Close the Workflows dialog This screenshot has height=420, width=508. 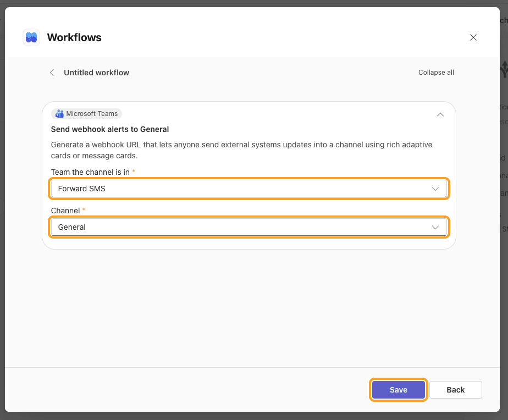473,37
